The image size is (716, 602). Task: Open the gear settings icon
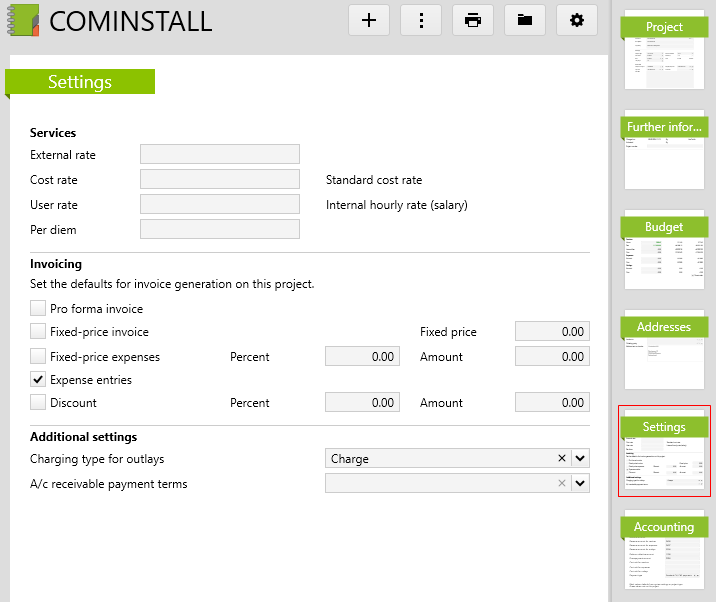pyautogui.click(x=577, y=20)
